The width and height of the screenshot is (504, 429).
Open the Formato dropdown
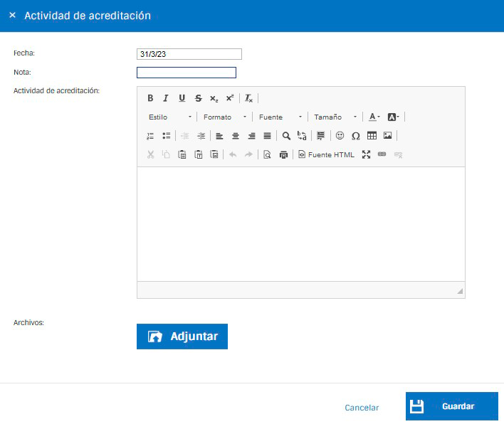point(225,117)
